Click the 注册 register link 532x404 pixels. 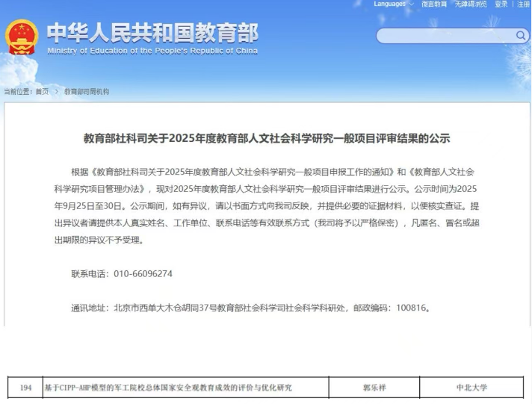click(x=523, y=4)
